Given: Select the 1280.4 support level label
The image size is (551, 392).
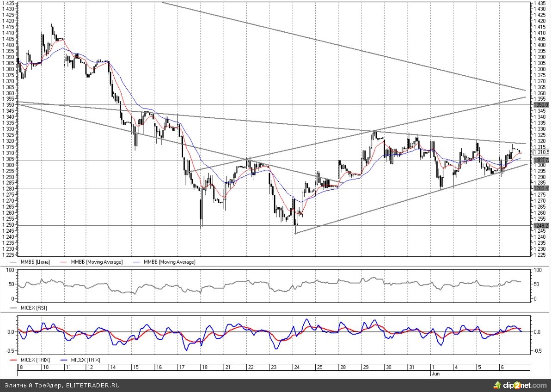Looking at the screenshot, I should click(540, 188).
